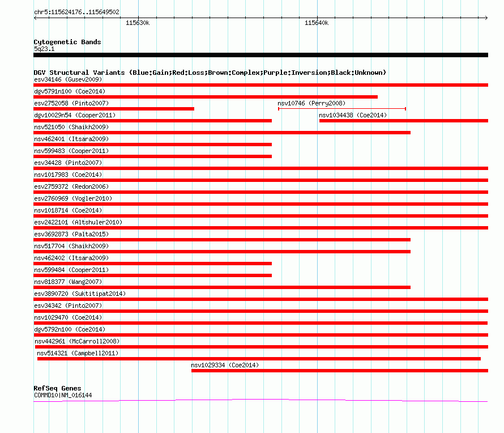This screenshot has height=433, width=504.
Task: Select the nsv10746 (Perry2008) label
Action: [311, 103]
